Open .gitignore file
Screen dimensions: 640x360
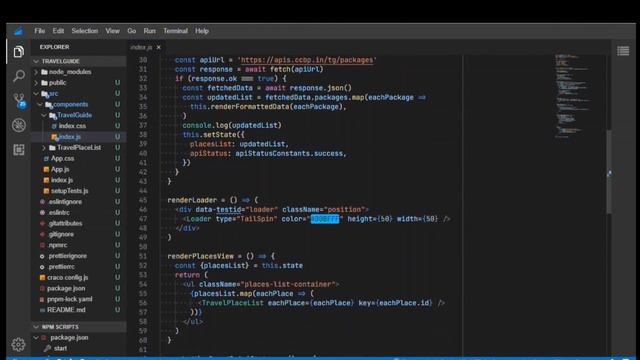(x=79, y=234)
